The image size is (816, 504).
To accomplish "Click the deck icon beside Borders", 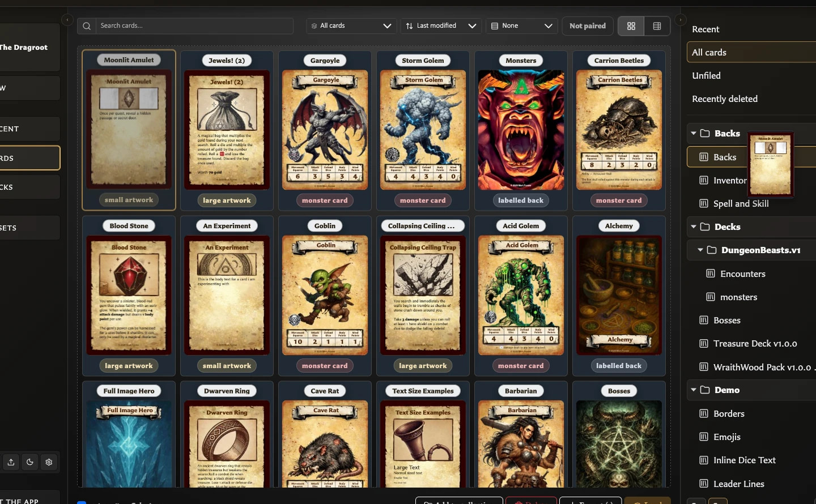I will pyautogui.click(x=704, y=413).
